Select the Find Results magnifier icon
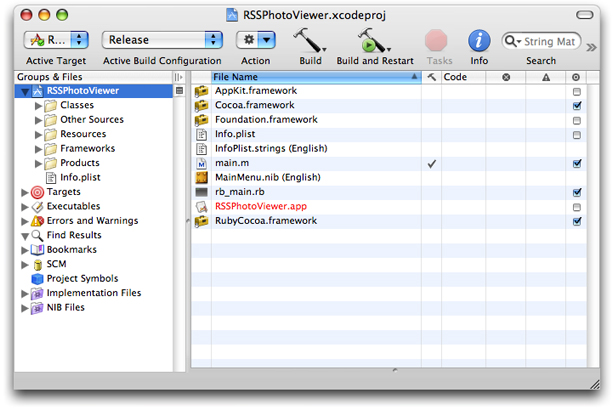The height and width of the screenshot is (412, 613). coord(38,235)
